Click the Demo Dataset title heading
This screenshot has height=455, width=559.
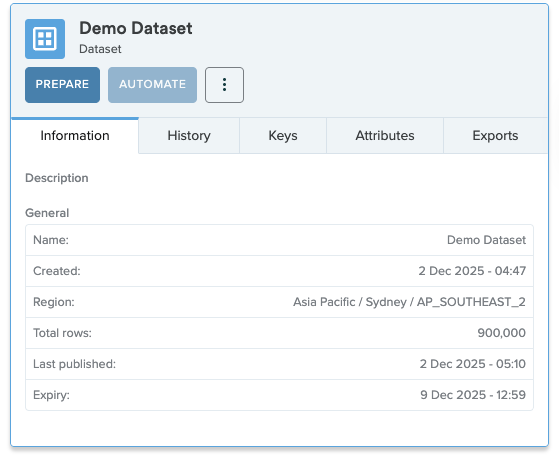(135, 28)
